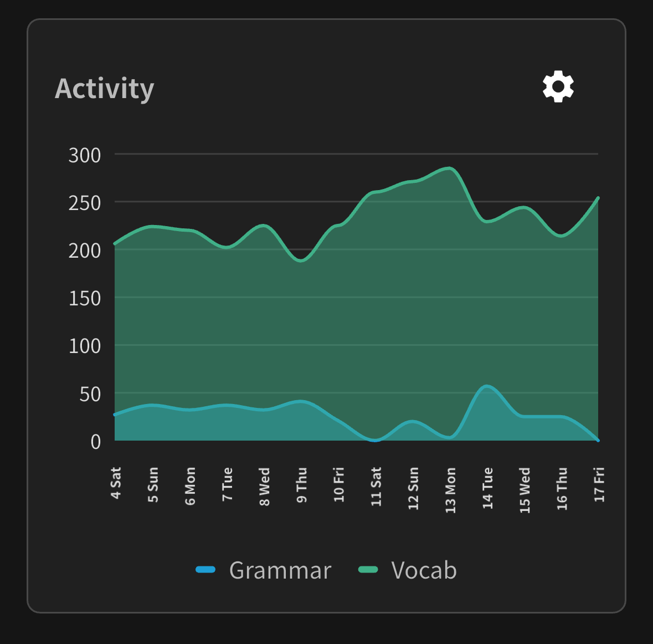Viewport: 653px width, 644px height.
Task: Click the Grammar zero point above 11 Sat
Action: click(x=376, y=440)
